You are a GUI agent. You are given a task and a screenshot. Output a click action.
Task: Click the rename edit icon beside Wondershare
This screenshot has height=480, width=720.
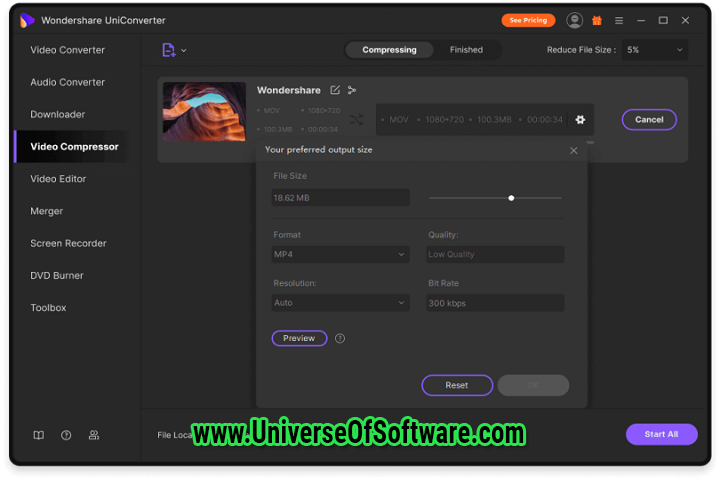coord(335,90)
